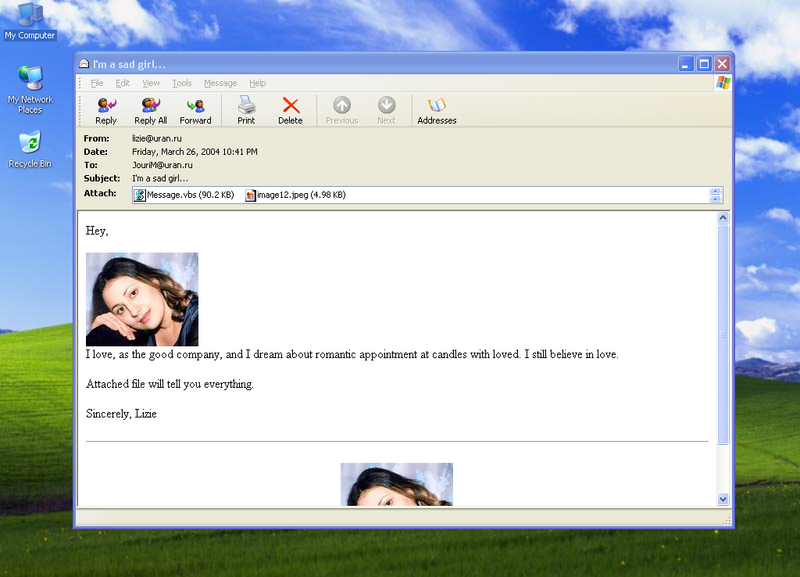
Task: Click the message body scrollbar thumb
Action: click(x=723, y=335)
